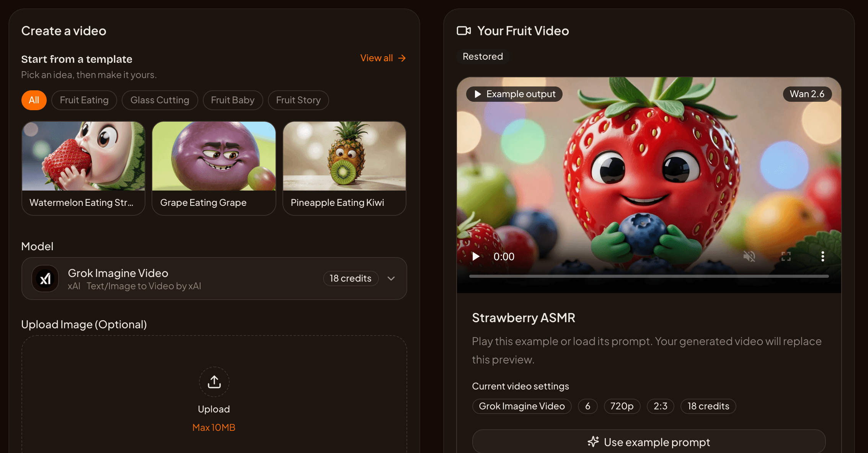Click the 720p resolution chip
This screenshot has width=868, height=453.
pos(622,406)
